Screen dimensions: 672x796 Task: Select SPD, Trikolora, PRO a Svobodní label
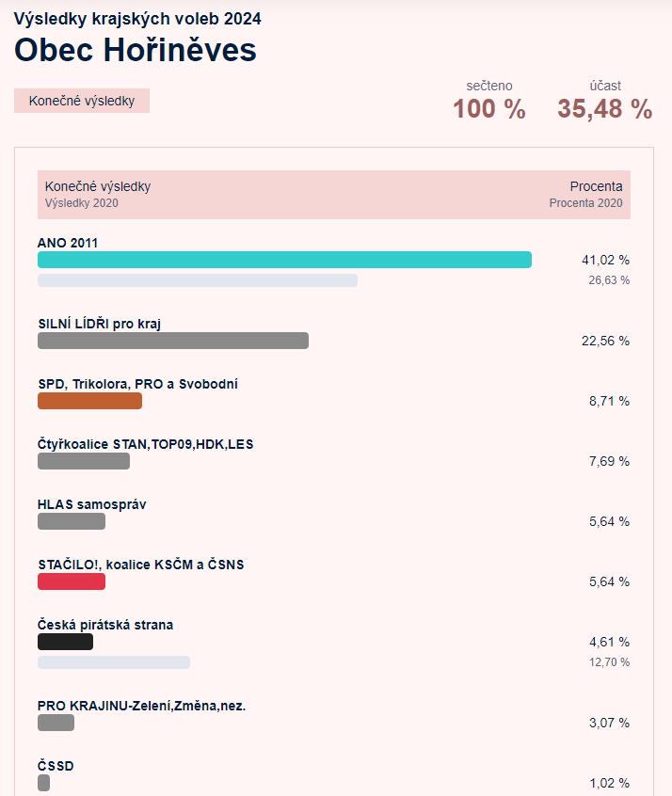(x=137, y=384)
